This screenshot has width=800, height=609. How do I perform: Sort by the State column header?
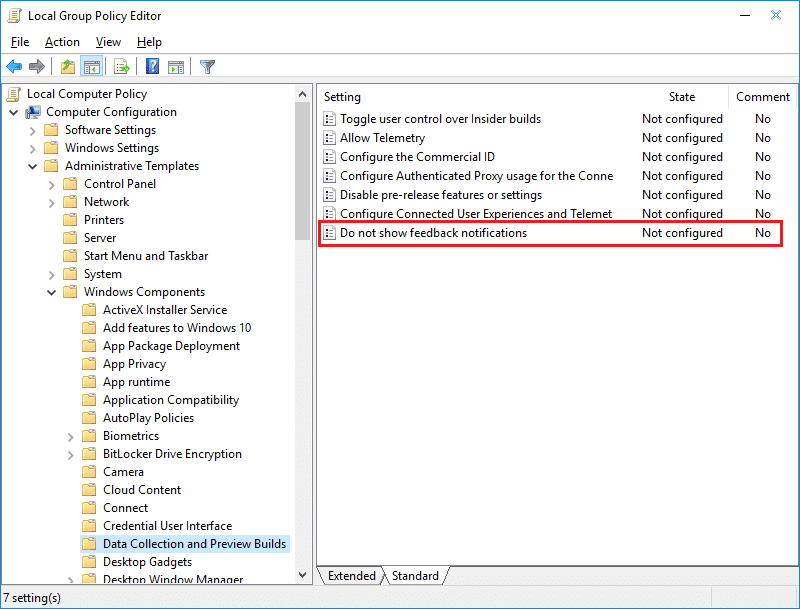click(x=683, y=97)
